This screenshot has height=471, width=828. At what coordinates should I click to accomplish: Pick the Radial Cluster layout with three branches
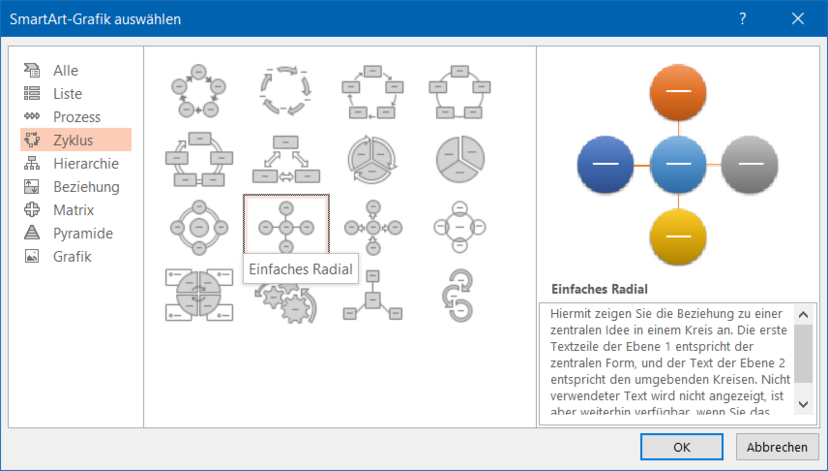(x=373, y=295)
